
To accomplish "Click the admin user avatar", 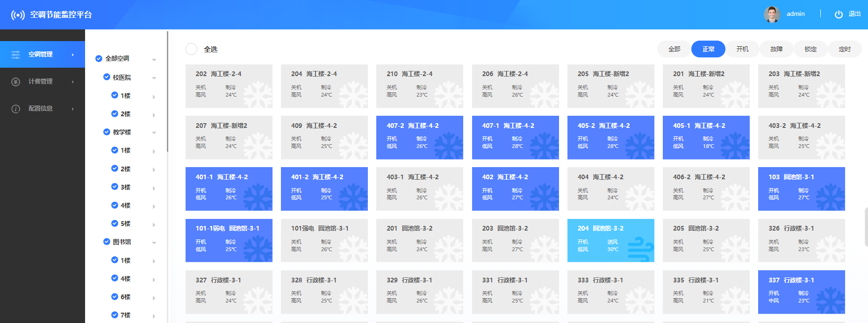I will click(x=772, y=14).
